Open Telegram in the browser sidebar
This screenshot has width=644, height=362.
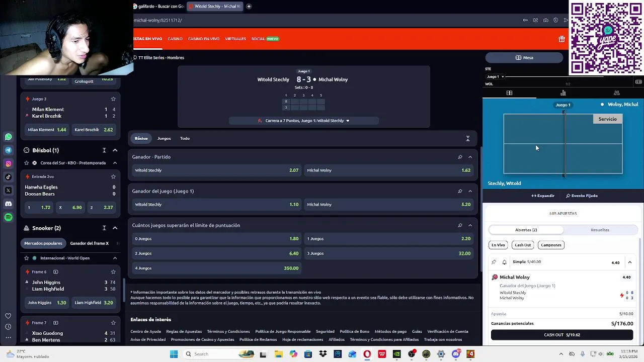[8, 150]
